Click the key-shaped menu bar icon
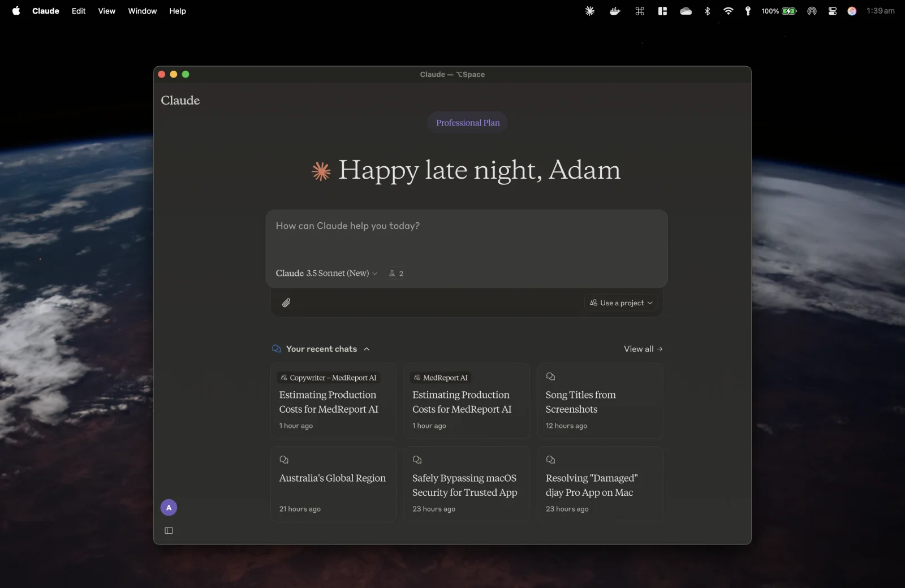Image resolution: width=905 pixels, height=588 pixels. coord(748,11)
